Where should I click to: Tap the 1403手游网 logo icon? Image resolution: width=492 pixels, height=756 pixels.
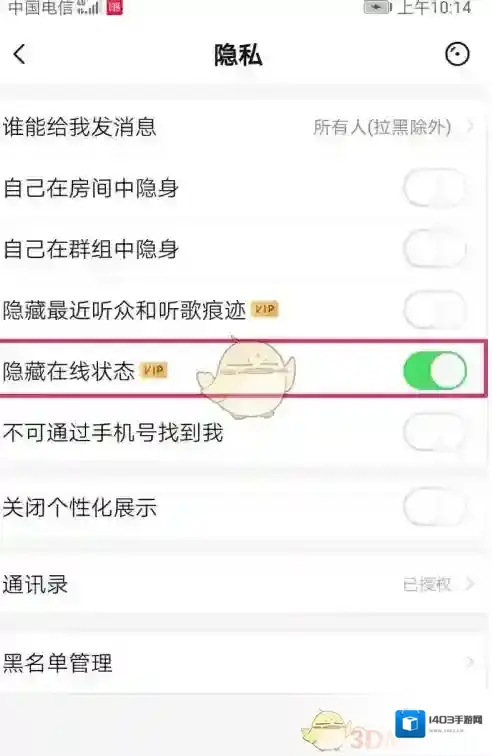coord(410,724)
